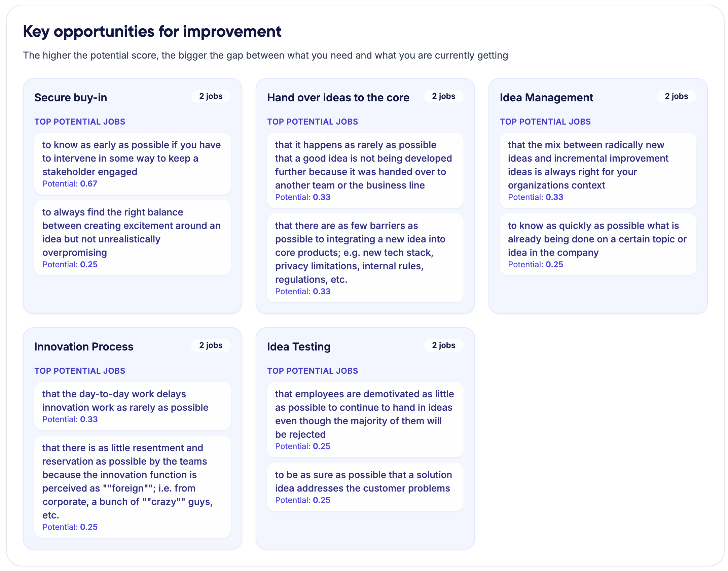
Task: Open the stakeholder engaged job with 0.67 potential
Action: pos(132,164)
